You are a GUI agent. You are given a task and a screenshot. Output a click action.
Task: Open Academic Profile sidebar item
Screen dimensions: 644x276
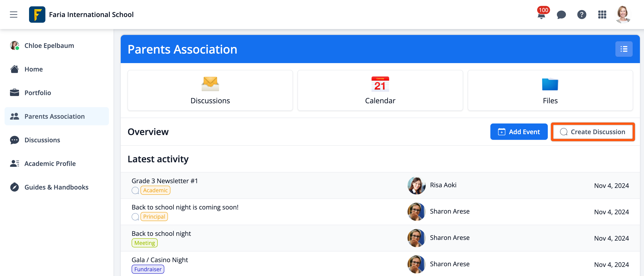[x=50, y=163]
